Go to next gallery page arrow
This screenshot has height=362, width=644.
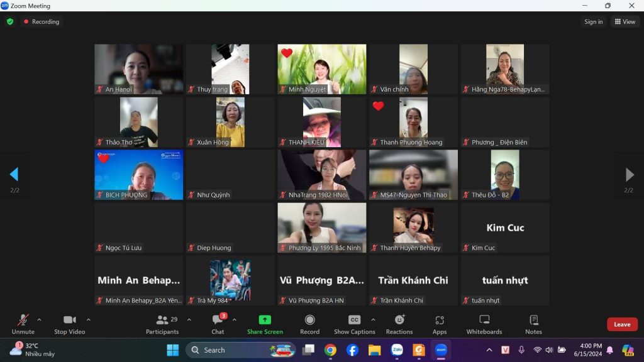(629, 175)
